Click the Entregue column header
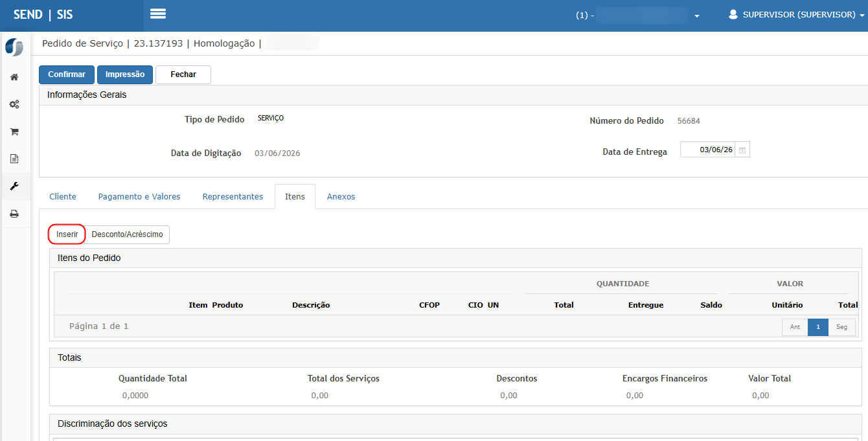 (x=646, y=305)
